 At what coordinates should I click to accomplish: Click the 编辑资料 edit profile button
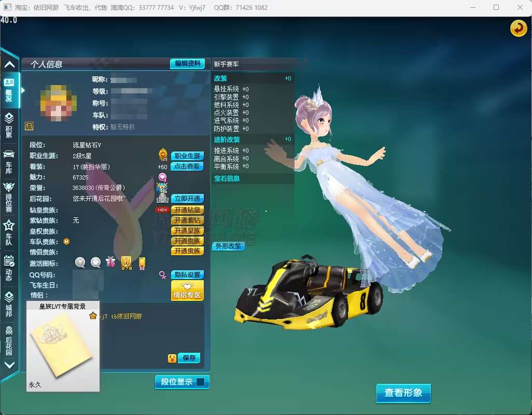coord(188,63)
